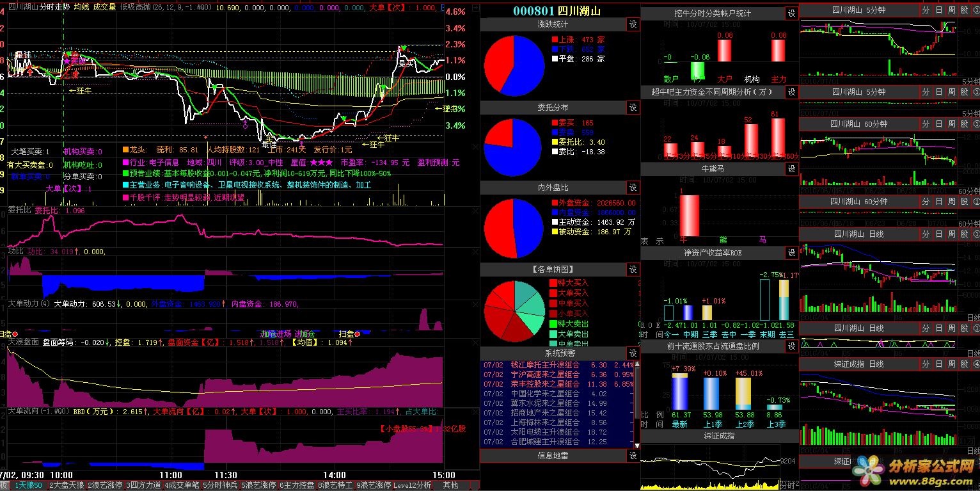The height and width of the screenshot is (491, 980).
Task: Select 上海梅林主升浪组合 alert row
Action: [x=557, y=423]
